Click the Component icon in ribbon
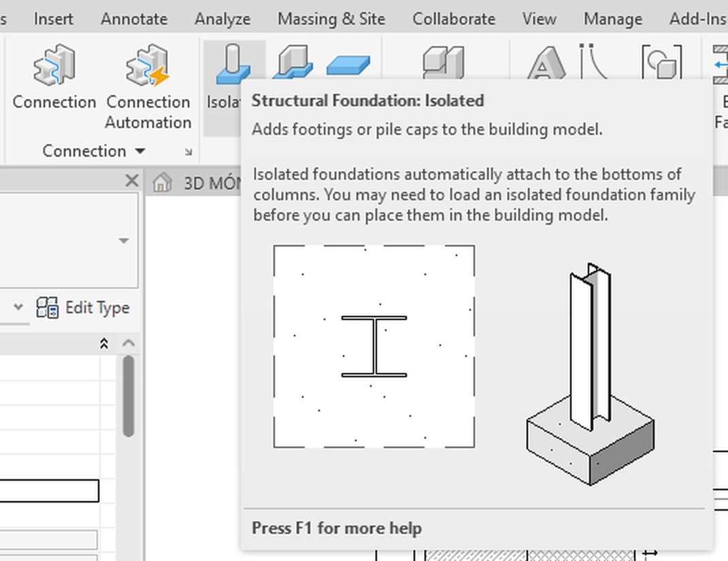The width and height of the screenshot is (728, 561). point(444,62)
